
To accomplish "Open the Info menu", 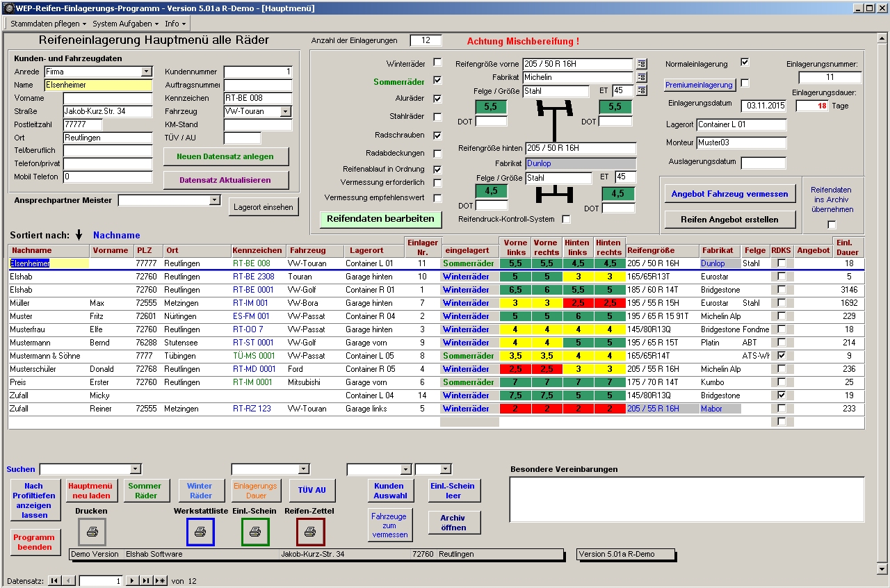I will pyautogui.click(x=175, y=24).
